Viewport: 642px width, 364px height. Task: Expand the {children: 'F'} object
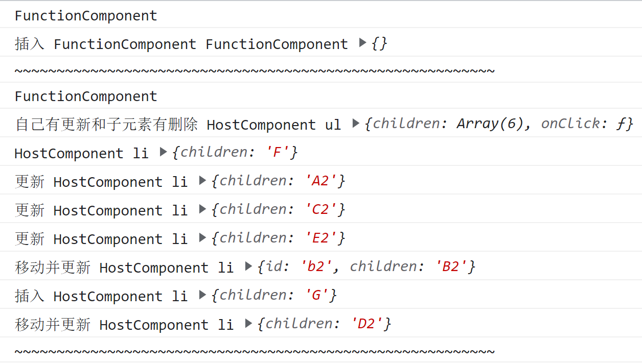164,152
